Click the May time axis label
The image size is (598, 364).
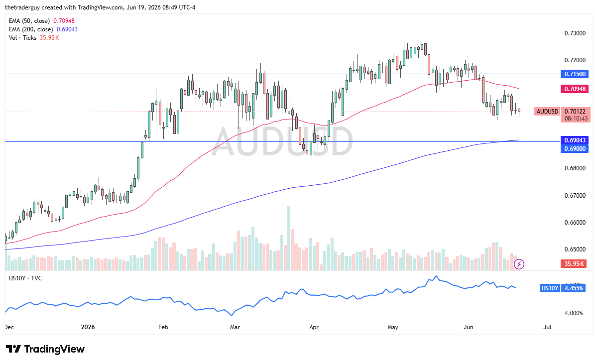(393, 327)
